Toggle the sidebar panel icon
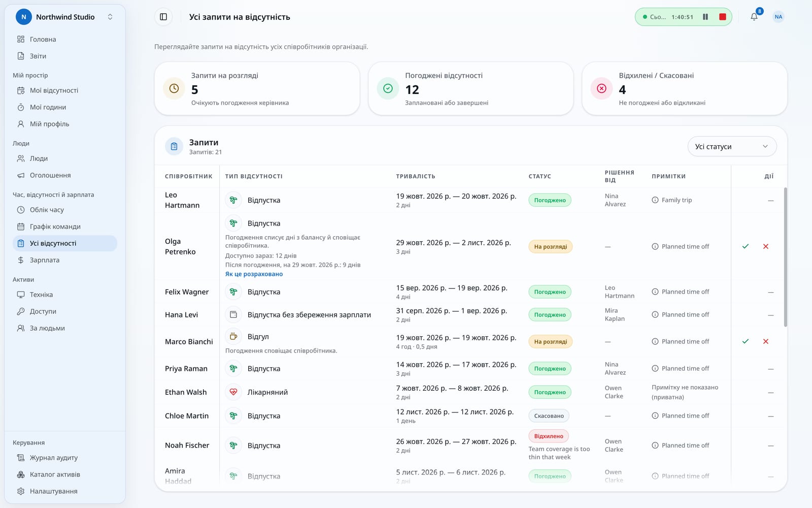The width and height of the screenshot is (812, 508). coord(163,17)
